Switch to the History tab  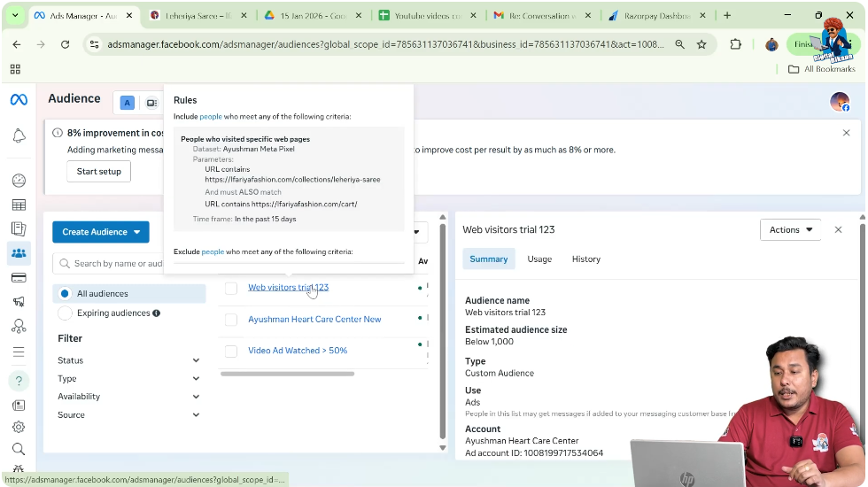click(x=585, y=259)
